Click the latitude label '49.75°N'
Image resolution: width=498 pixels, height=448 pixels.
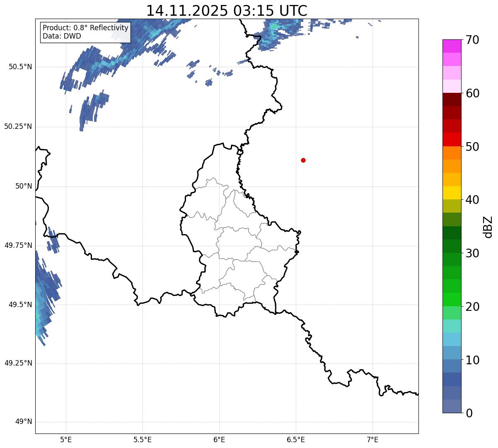(18, 245)
